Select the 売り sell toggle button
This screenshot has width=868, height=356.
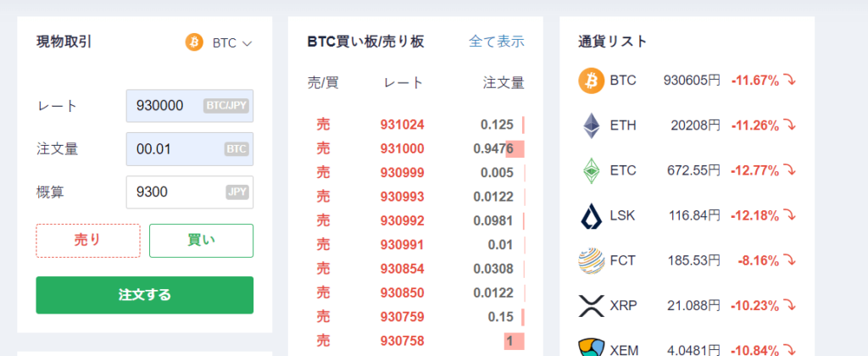coord(88,240)
